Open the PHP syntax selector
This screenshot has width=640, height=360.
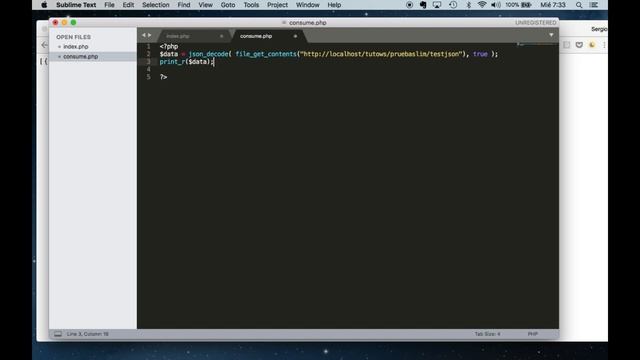(x=532, y=334)
